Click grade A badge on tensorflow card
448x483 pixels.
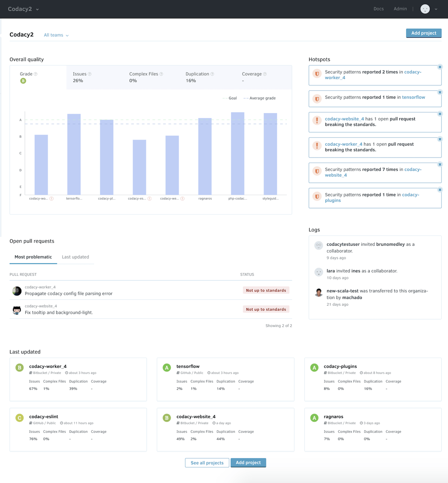point(167,368)
